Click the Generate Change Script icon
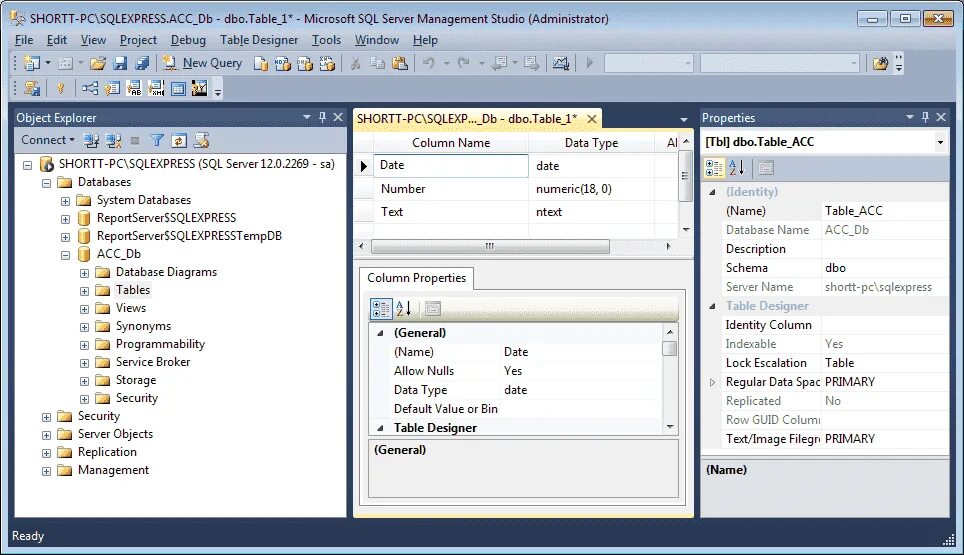 click(31, 89)
